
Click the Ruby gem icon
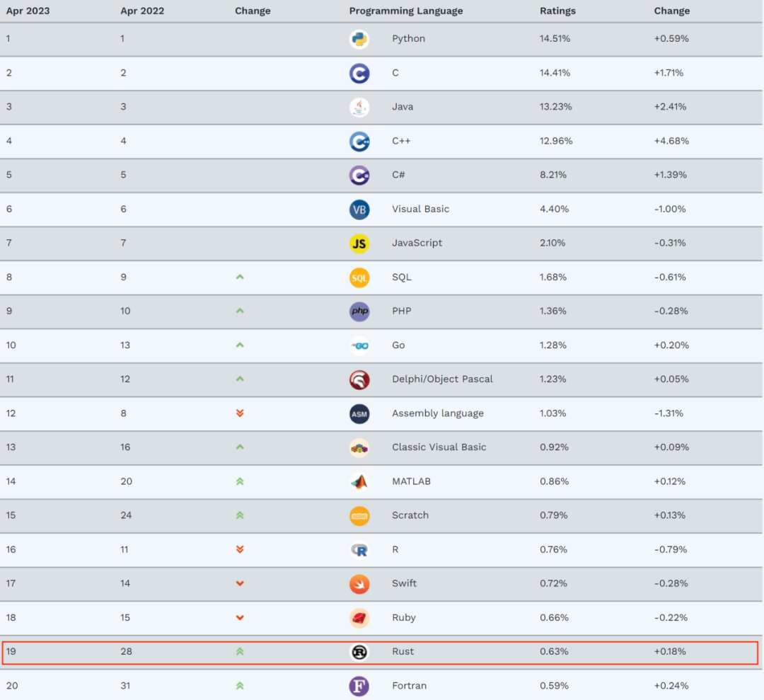[x=359, y=618]
